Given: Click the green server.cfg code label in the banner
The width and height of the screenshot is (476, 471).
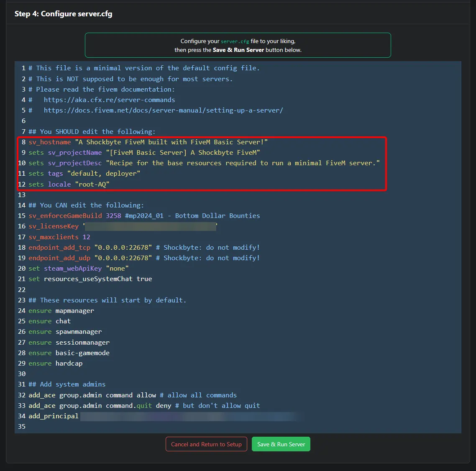Looking at the screenshot, I should (x=235, y=41).
